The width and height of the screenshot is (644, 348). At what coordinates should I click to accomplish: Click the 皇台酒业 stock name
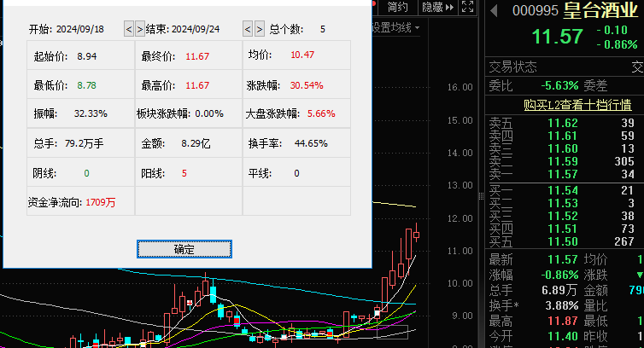602,11
